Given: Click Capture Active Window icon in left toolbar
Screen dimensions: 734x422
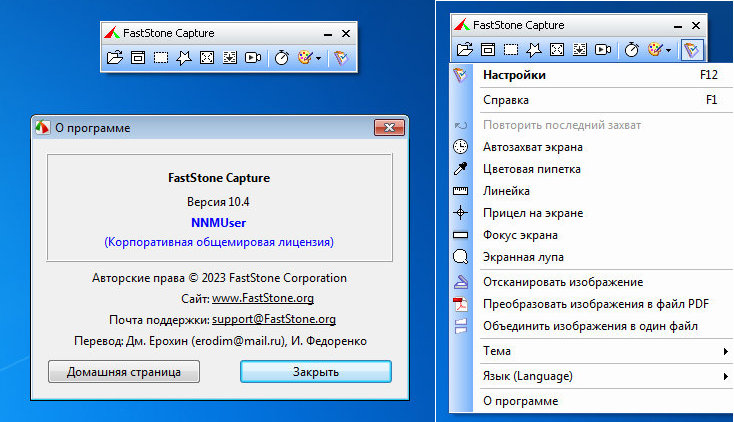Looking at the screenshot, I should tap(138, 59).
